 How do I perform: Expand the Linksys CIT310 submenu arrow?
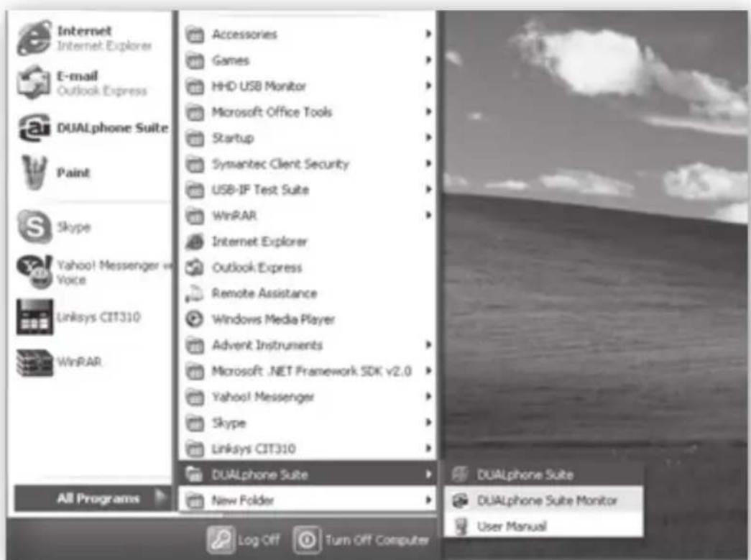[x=428, y=448]
